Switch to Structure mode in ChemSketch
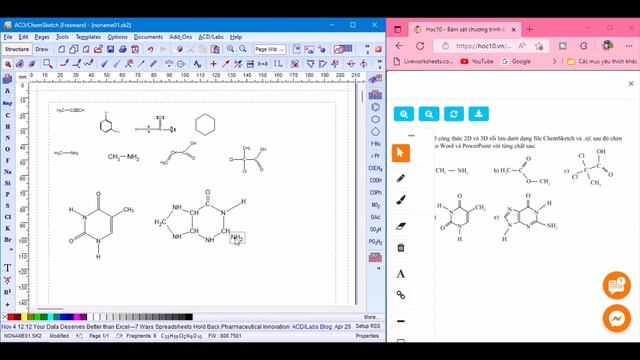 pos(17,49)
